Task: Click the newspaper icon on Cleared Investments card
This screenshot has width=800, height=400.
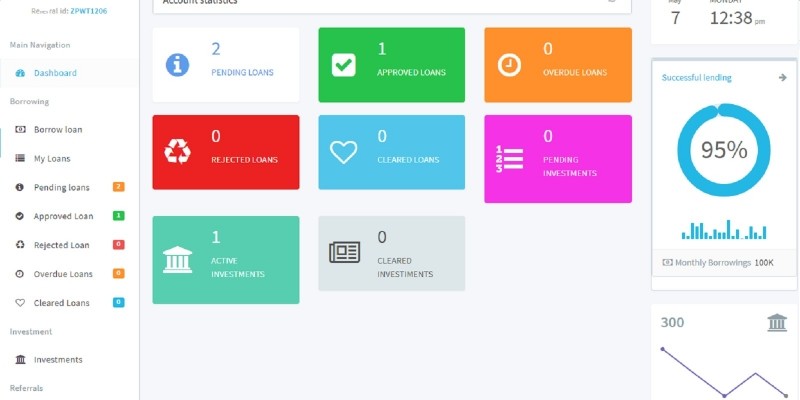Action: tap(344, 253)
